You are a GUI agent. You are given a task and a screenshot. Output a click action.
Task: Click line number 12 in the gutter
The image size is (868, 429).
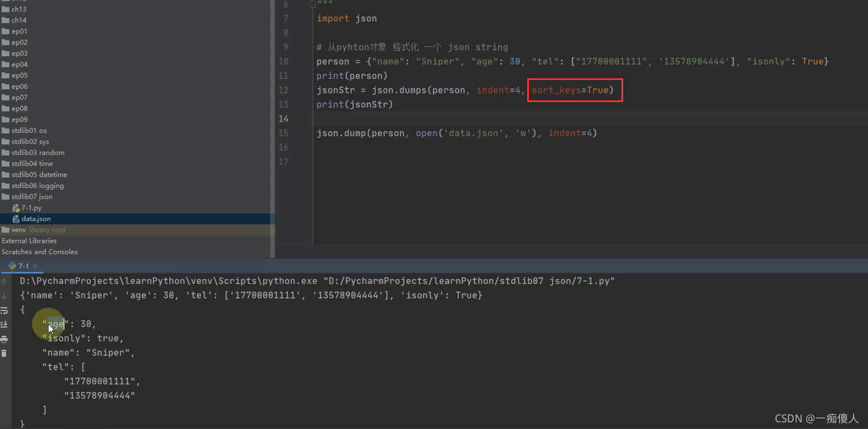[x=283, y=90]
